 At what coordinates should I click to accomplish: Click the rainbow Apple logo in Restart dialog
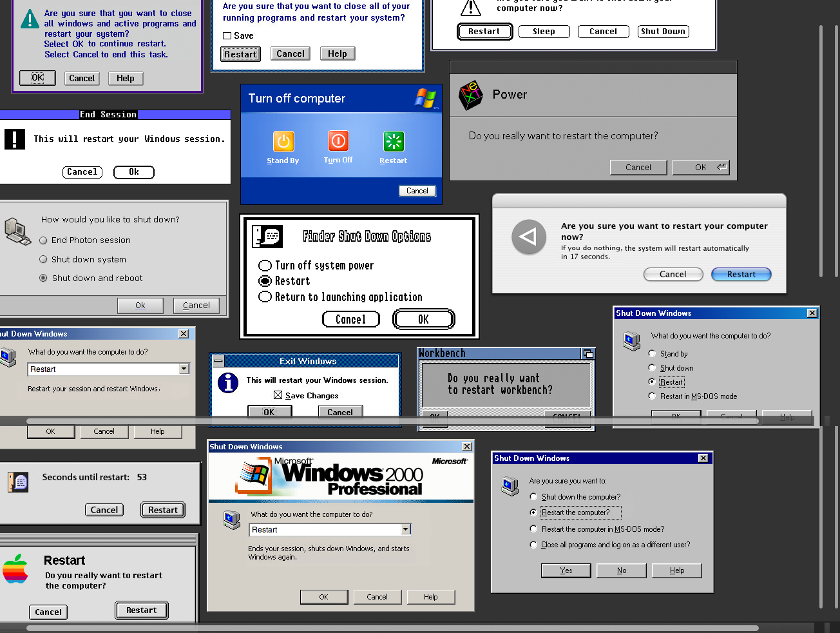tap(15, 569)
